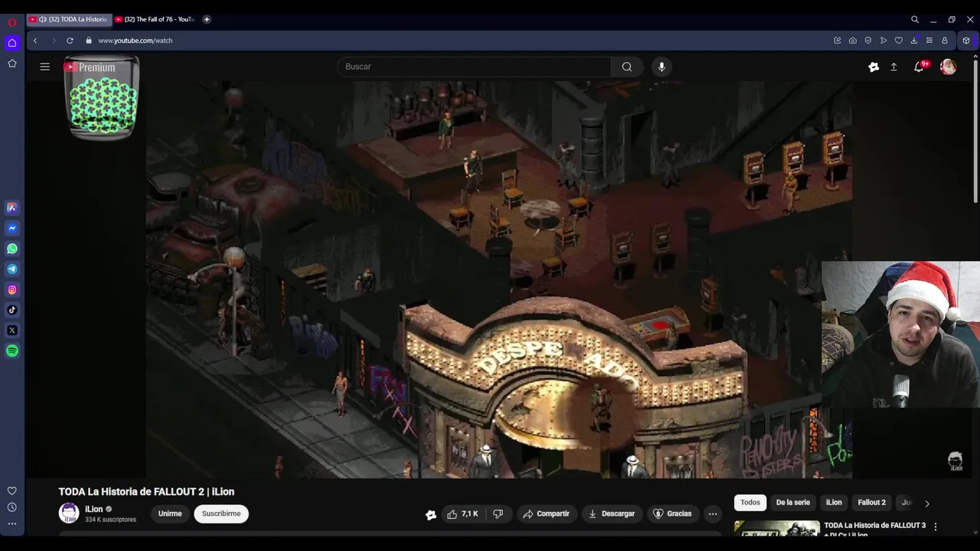Screen dimensions: 980x551
Task: Open browsing history clock icon in sidebar
Action: [12, 507]
